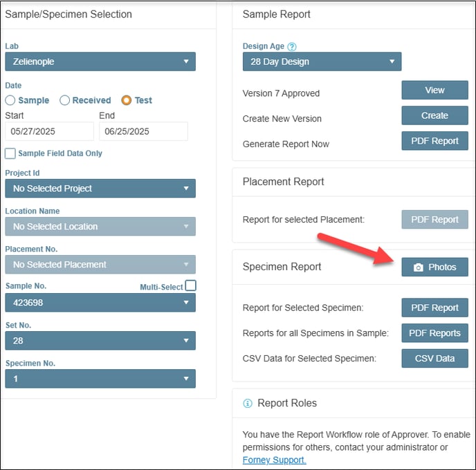
Task: Open the 28 Day Design age dropdown
Action: (x=322, y=62)
